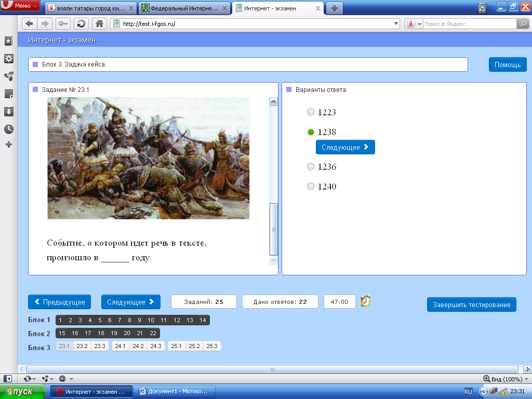Image resolution: width=532 pixels, height=399 pixels.
Task: Open question 7 in Блок 1
Action: [119, 320]
